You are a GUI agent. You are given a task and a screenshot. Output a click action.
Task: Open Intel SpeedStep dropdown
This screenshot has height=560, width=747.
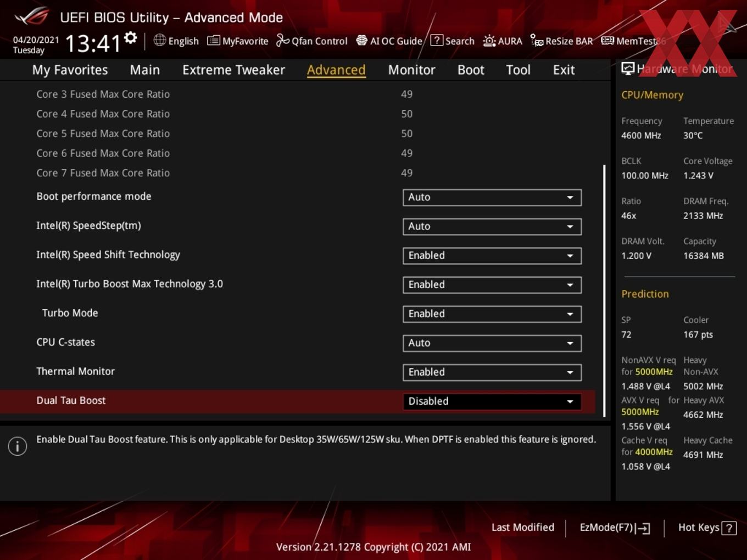pos(492,226)
